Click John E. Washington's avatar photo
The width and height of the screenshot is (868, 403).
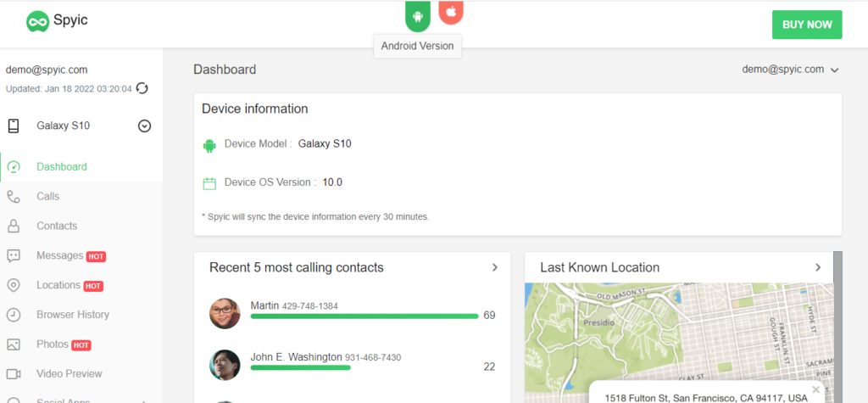click(225, 365)
